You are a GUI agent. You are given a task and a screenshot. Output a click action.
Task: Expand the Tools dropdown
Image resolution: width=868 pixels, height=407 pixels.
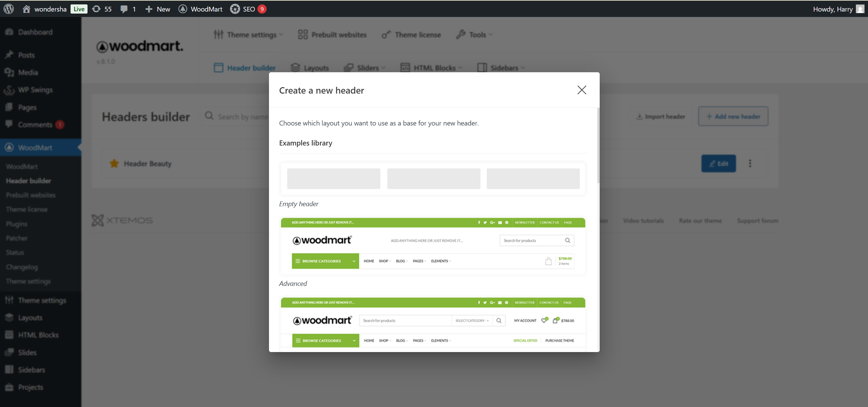point(474,34)
